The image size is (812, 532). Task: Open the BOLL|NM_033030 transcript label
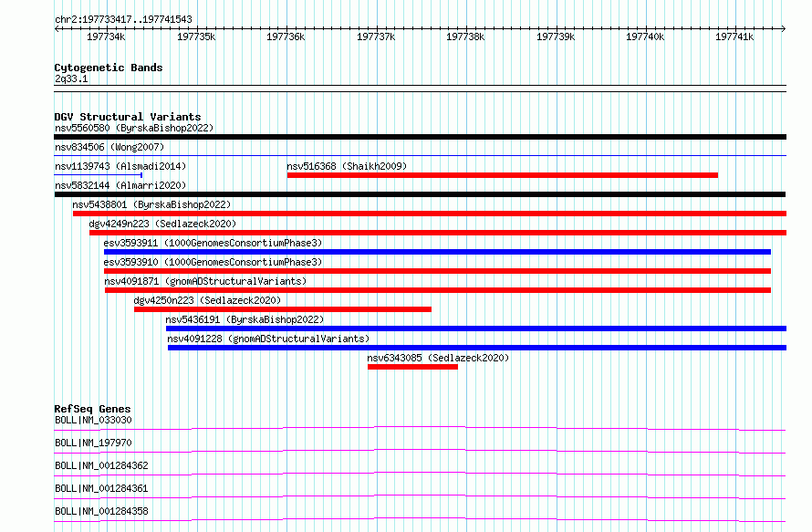[93, 420]
